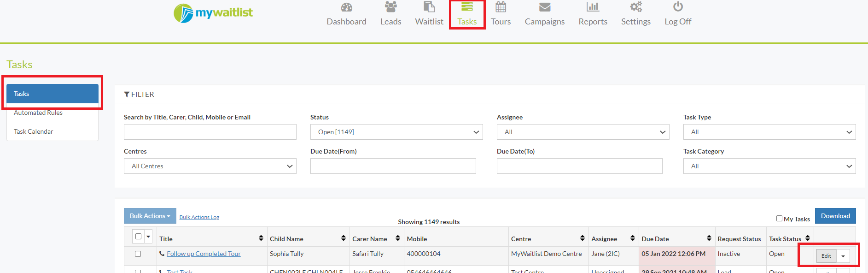Sort by Assignee column arrows
Viewport: 868px width, 273px height.
633,238
